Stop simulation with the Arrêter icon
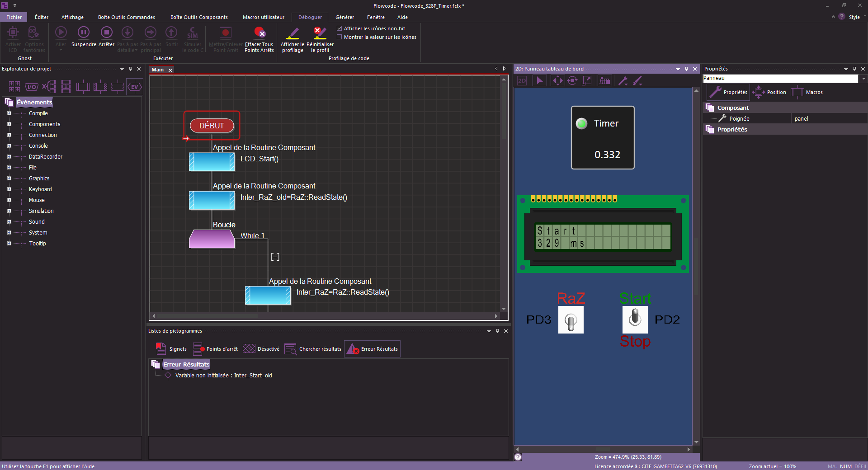Screen dimensions: 868x470 (x=106, y=33)
